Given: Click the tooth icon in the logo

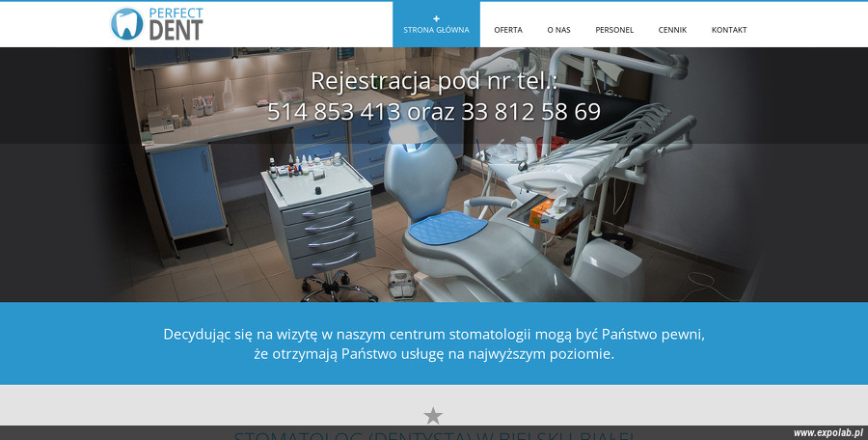Looking at the screenshot, I should point(126,24).
